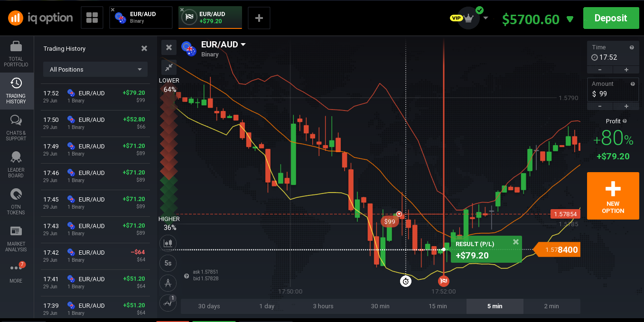Screen dimensions: 644x322
Task: Select the 30 days chart range
Action: [209, 306]
